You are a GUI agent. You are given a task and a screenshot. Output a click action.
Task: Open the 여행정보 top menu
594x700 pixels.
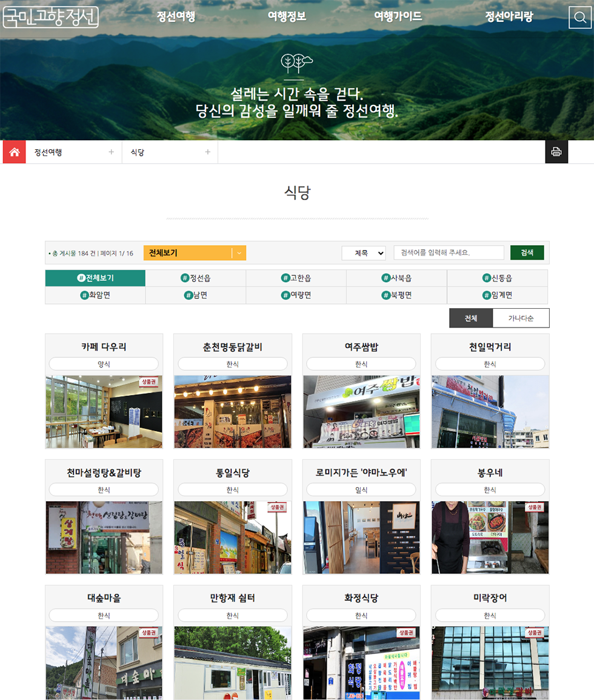pyautogui.click(x=287, y=17)
